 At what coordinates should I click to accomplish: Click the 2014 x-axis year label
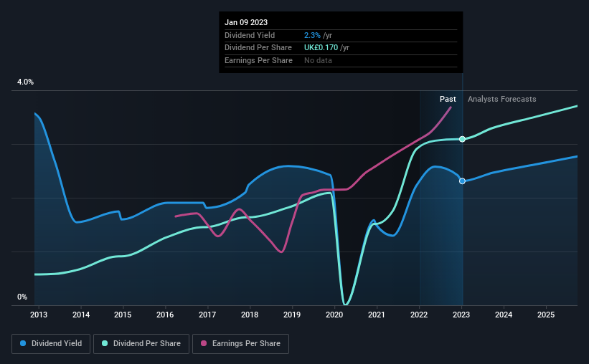tap(81, 315)
